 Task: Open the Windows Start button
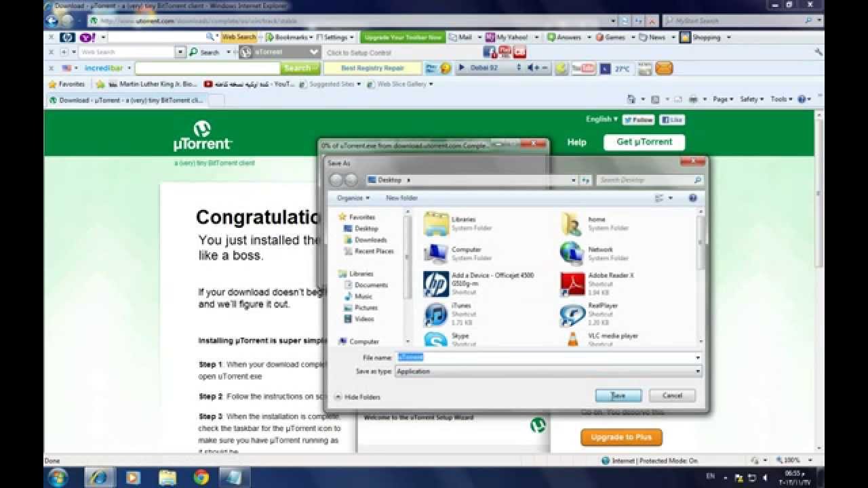(x=57, y=477)
